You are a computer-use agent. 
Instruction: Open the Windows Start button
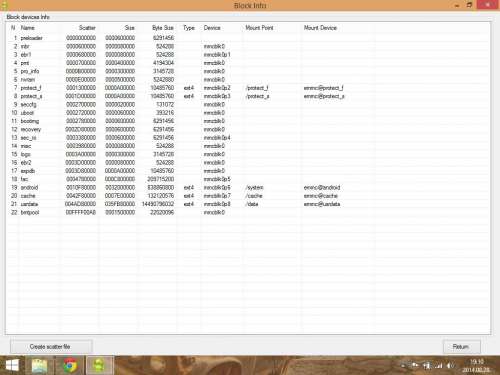click(12, 366)
